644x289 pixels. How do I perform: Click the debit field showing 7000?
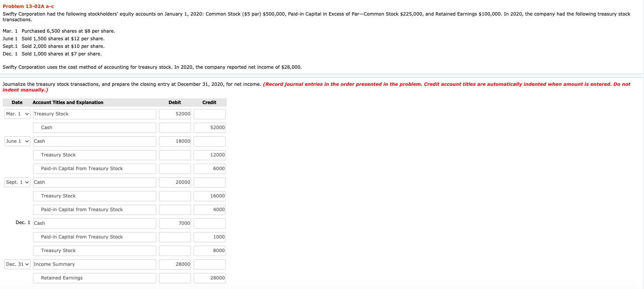click(x=175, y=223)
